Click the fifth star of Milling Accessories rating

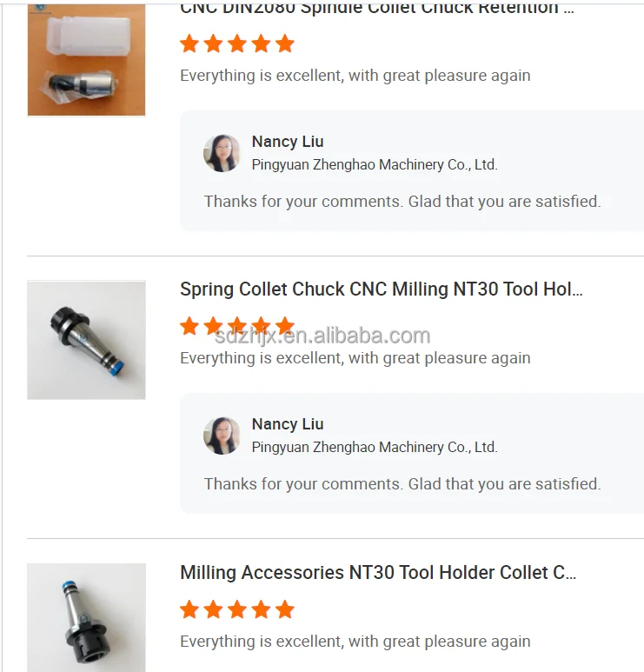[x=285, y=609]
